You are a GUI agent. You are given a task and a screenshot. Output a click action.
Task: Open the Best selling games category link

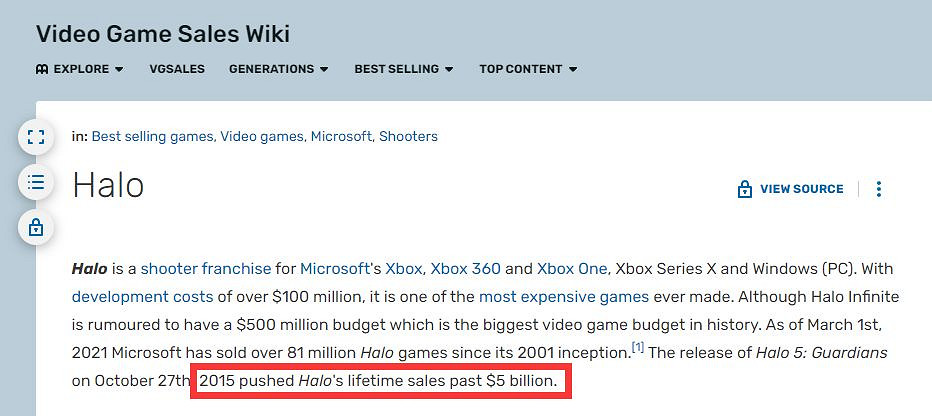152,136
